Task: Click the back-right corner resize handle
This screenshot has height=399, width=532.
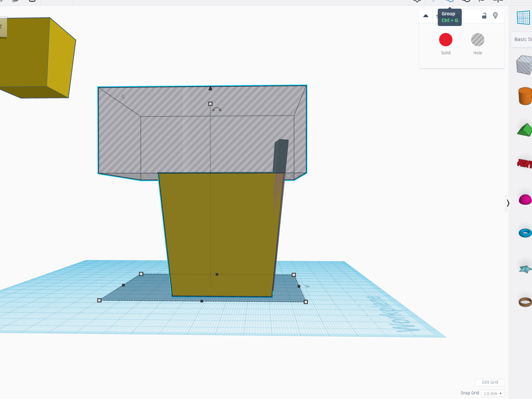Action: (294, 275)
